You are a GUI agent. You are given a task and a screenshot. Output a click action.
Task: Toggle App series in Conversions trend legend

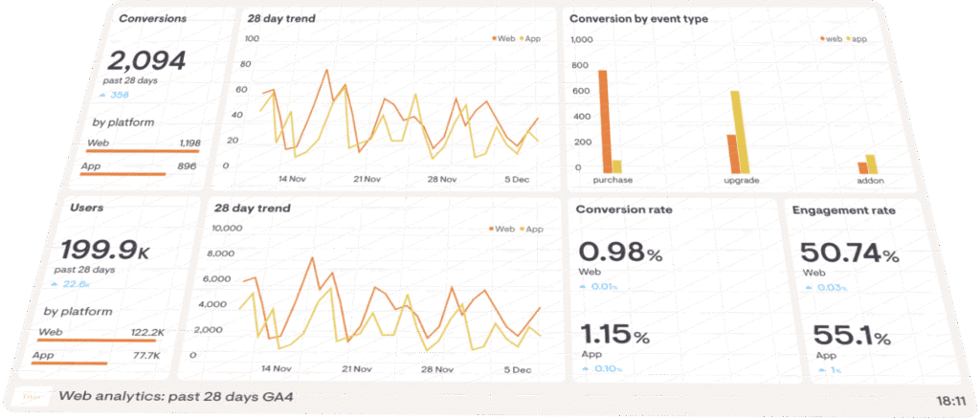530,38
